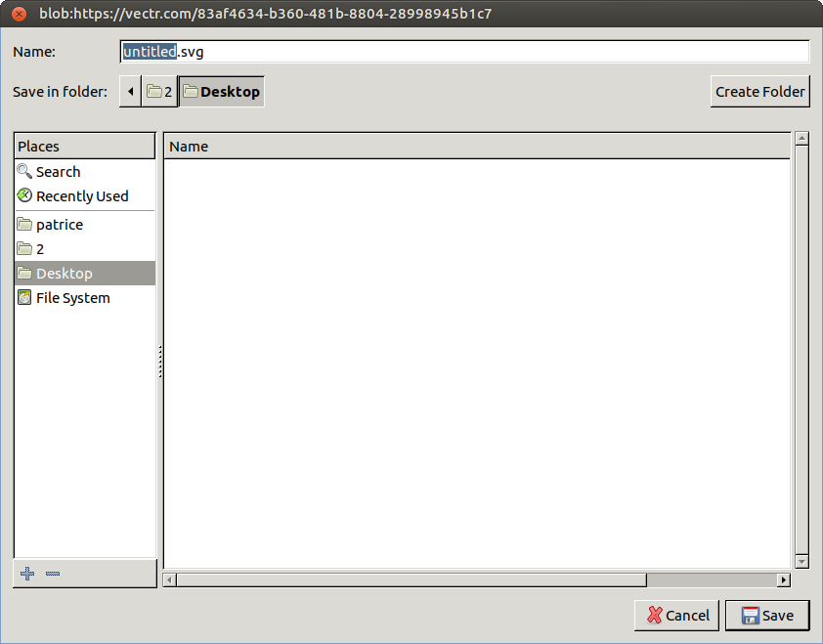Select patrice home folder in Places

85,225
